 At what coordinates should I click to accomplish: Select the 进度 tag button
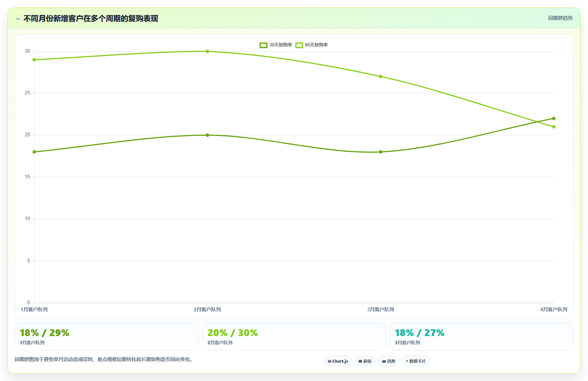click(388, 361)
